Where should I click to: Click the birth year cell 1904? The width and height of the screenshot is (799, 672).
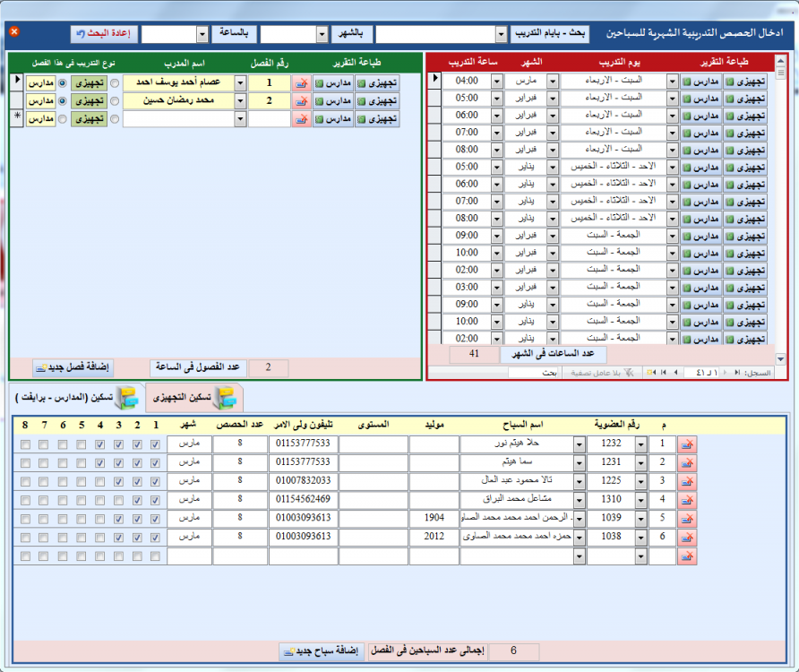coord(434,518)
